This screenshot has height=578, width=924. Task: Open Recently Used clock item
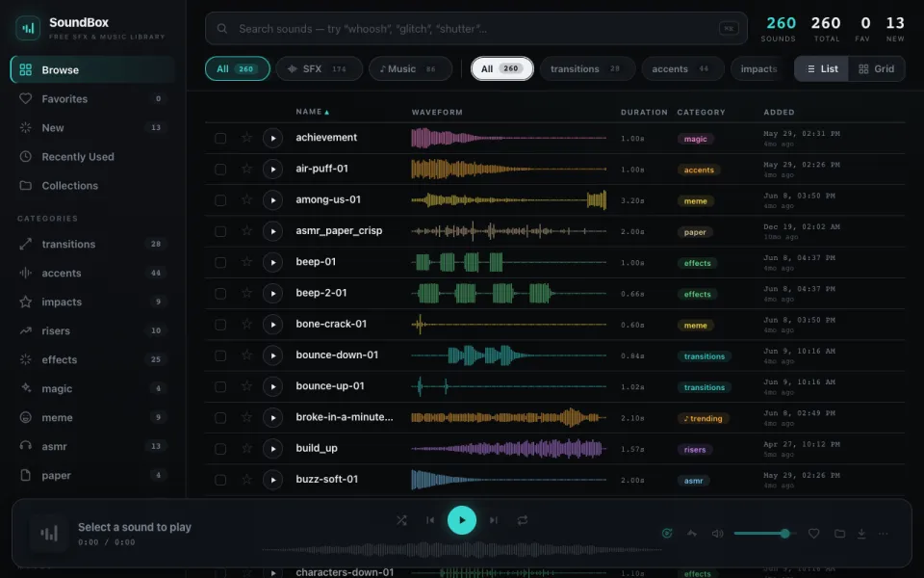click(x=92, y=157)
